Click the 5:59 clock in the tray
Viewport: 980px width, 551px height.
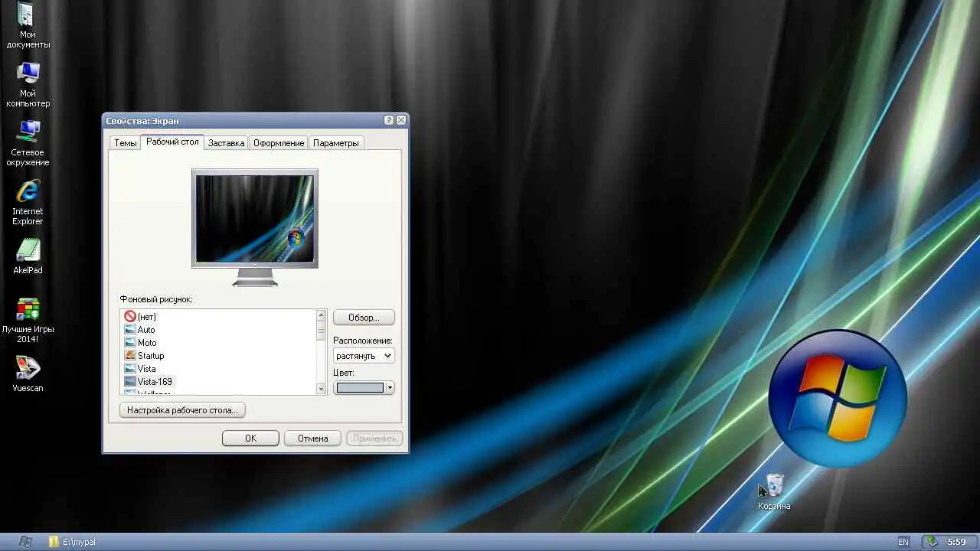coord(956,542)
